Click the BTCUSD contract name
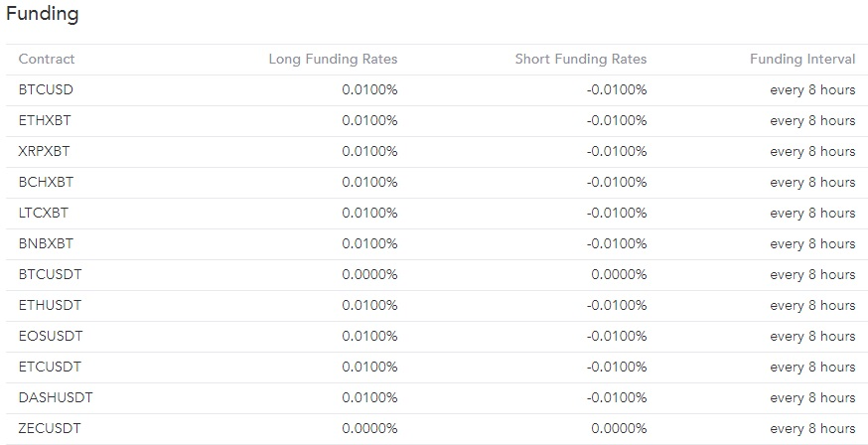Image resolution: width=868 pixels, height=445 pixels. tap(46, 89)
